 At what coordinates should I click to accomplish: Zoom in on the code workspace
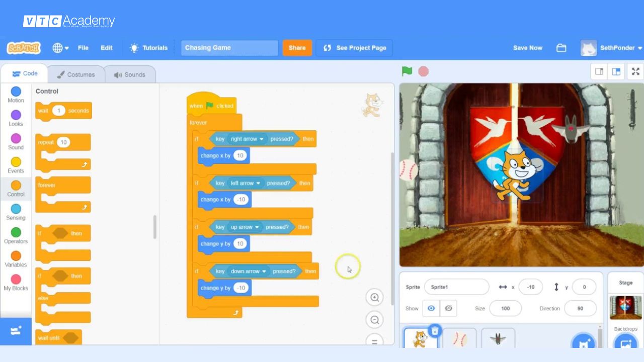point(374,297)
